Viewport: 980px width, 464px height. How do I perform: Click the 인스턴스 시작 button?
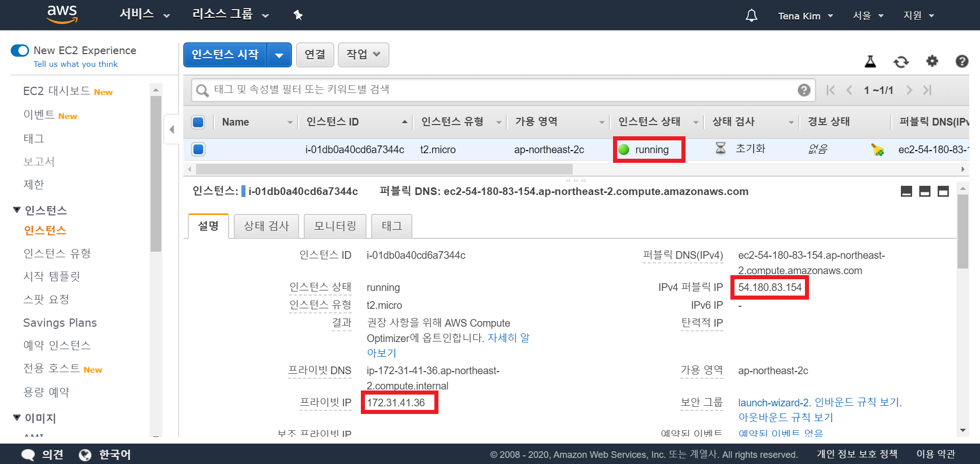[x=225, y=55]
